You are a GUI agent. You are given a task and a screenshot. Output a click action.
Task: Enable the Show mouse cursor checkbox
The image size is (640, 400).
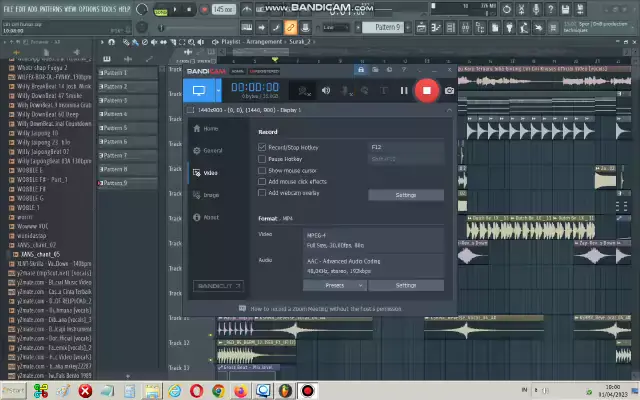(262, 170)
